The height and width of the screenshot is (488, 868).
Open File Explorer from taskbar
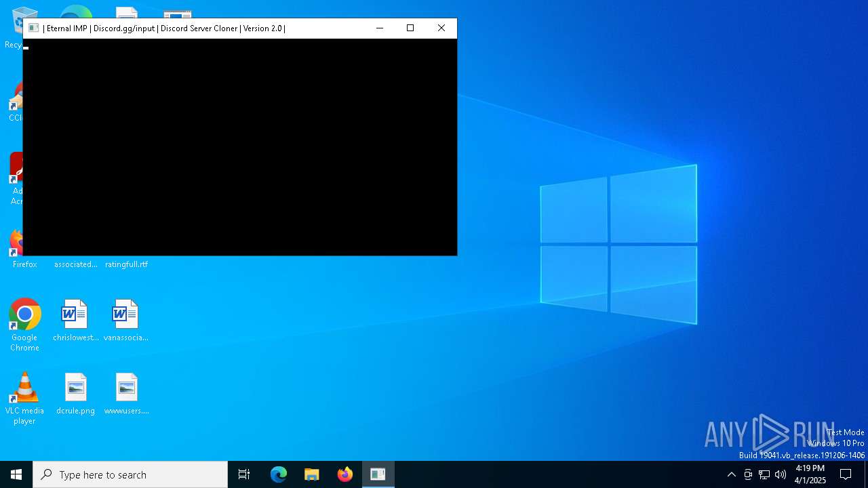point(312,474)
